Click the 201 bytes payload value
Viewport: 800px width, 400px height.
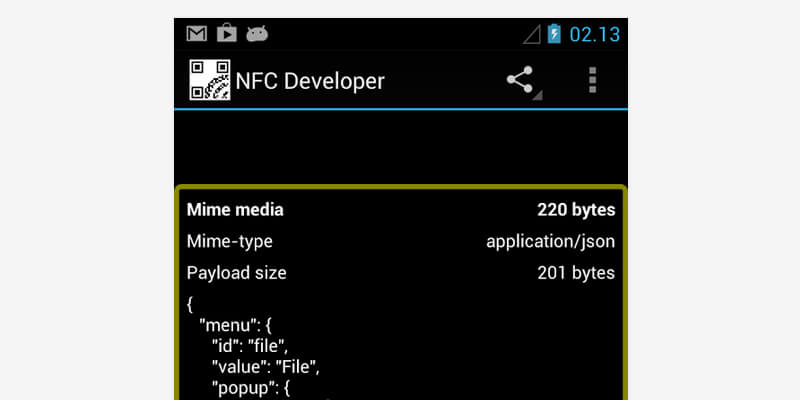coord(576,273)
